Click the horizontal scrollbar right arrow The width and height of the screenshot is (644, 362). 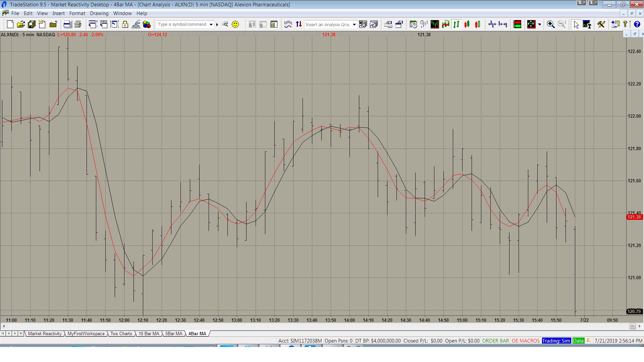point(640,326)
